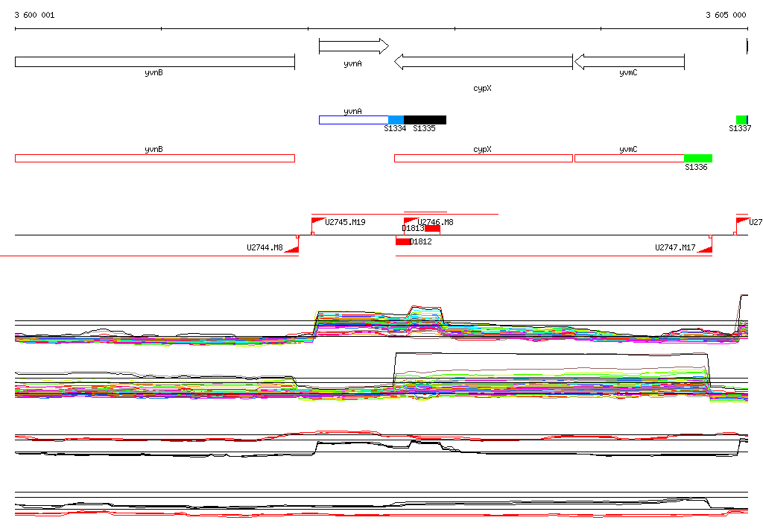Click the D1812 red block
This screenshot has height=532, width=763.
(403, 241)
